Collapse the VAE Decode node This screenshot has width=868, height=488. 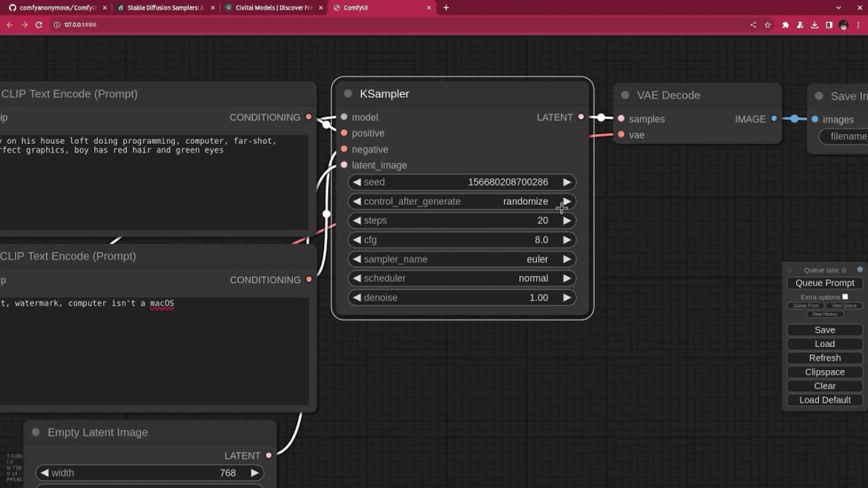tap(625, 96)
